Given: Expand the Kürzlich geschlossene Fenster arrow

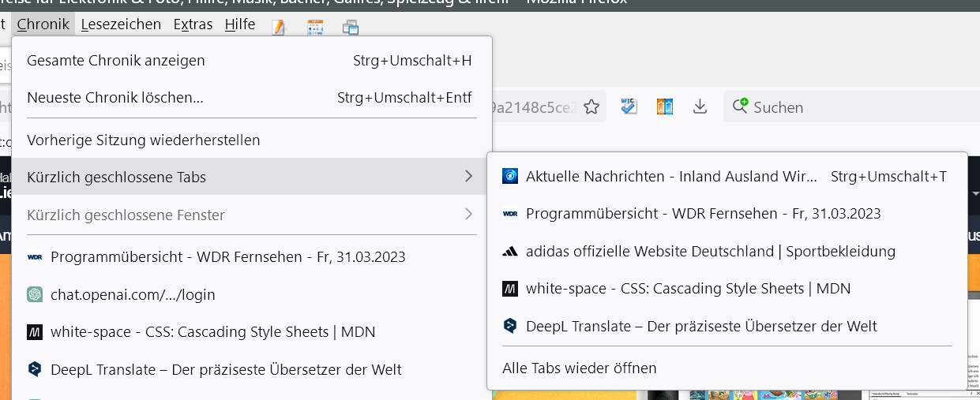Looking at the screenshot, I should pyautogui.click(x=468, y=215).
